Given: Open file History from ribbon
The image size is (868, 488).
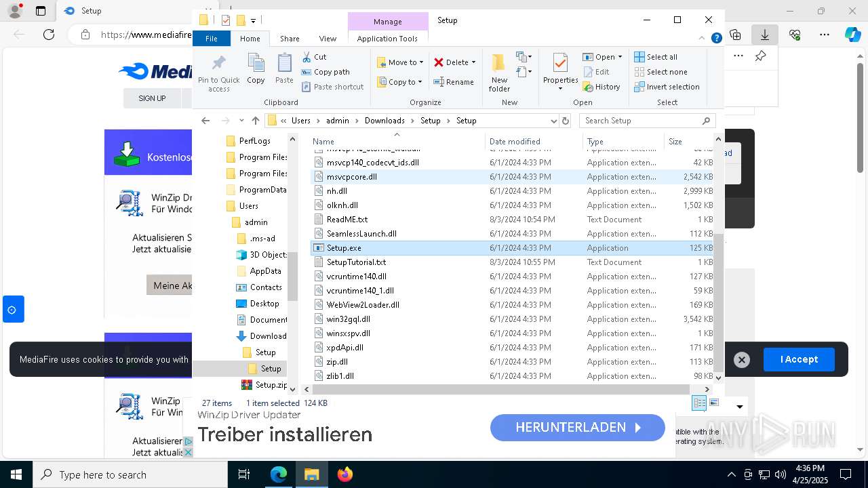Looking at the screenshot, I should pos(601,87).
